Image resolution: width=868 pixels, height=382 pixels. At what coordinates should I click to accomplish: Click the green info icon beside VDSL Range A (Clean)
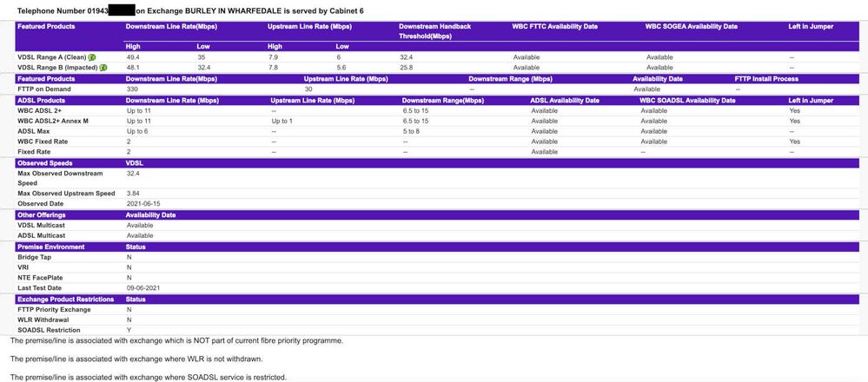(x=92, y=57)
